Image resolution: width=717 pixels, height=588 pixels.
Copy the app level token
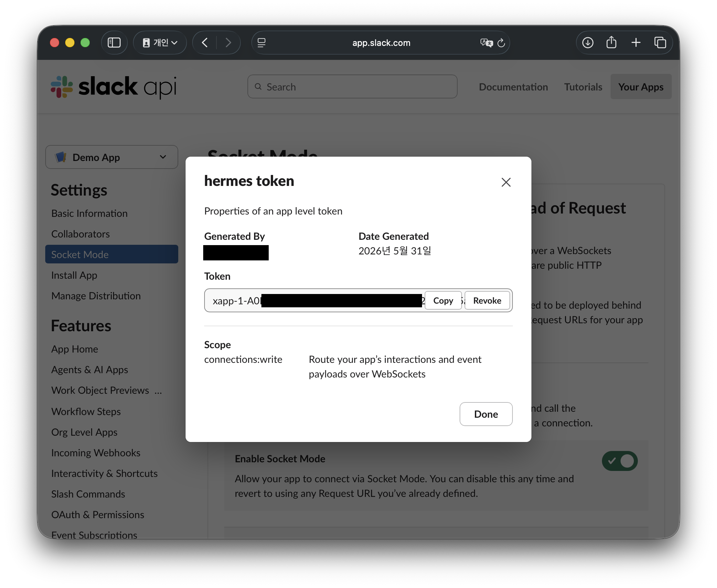point(443,300)
